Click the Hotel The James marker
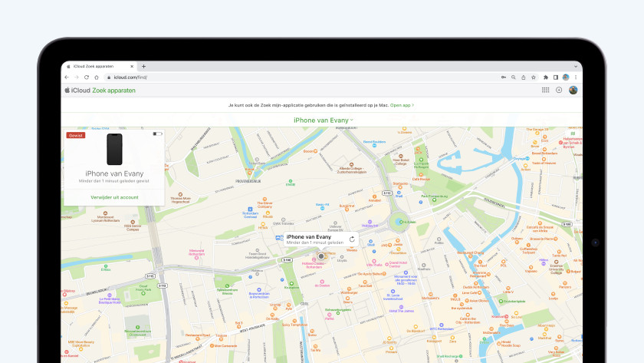The height and width of the screenshot is (363, 644). (401, 307)
